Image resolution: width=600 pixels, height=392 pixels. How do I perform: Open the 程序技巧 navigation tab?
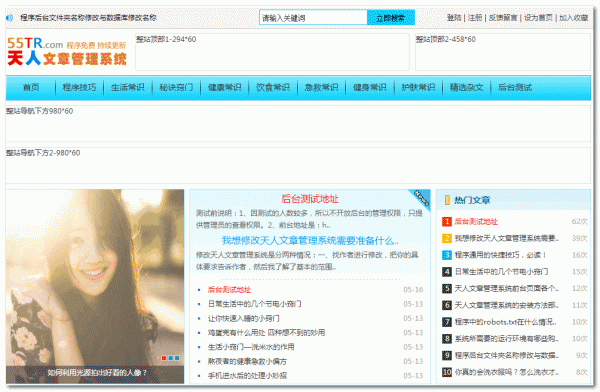(x=79, y=87)
